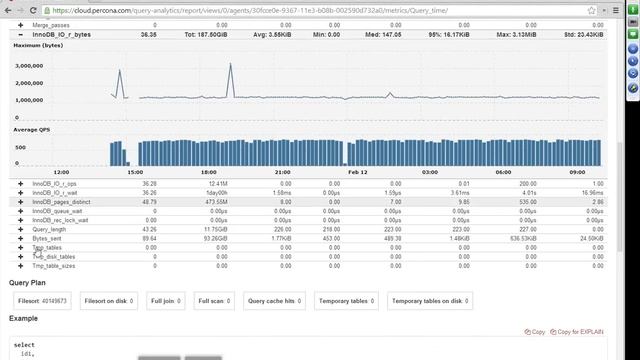The height and width of the screenshot is (360, 640).
Task: Collapse the InnoDB_IO_r_bytes metric row
Action: 20,35
